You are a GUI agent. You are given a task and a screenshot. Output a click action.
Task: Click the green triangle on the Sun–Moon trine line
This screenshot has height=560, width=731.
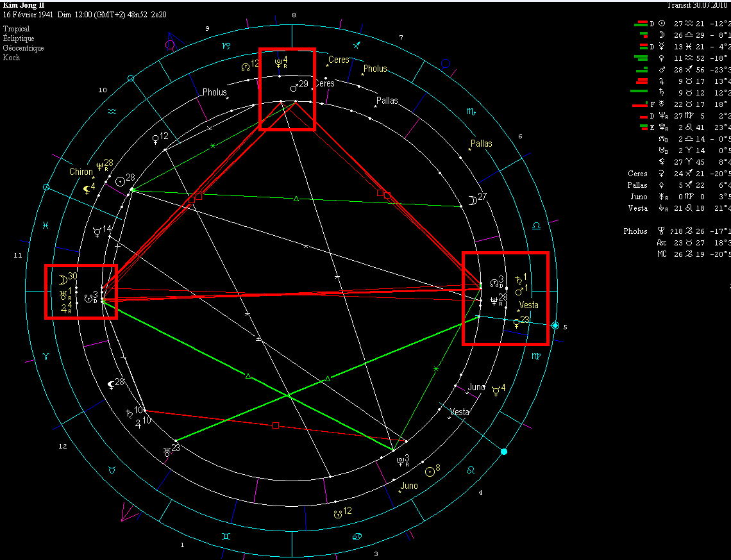click(x=296, y=199)
